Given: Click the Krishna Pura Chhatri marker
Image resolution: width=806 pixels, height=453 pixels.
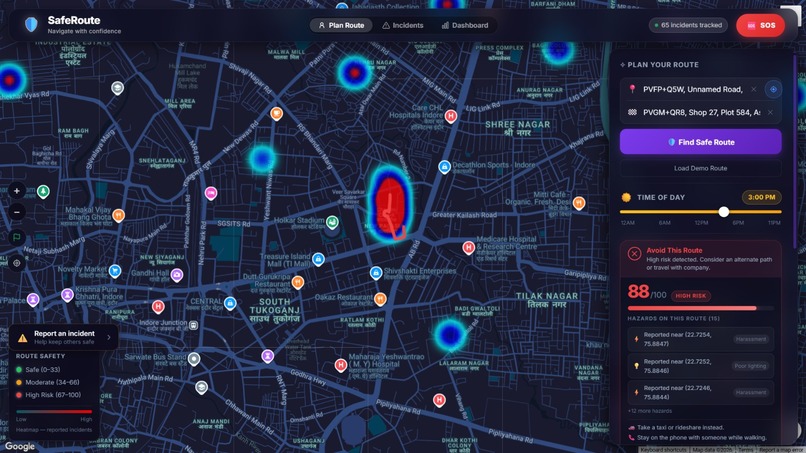Looking at the screenshot, I should [67, 295].
